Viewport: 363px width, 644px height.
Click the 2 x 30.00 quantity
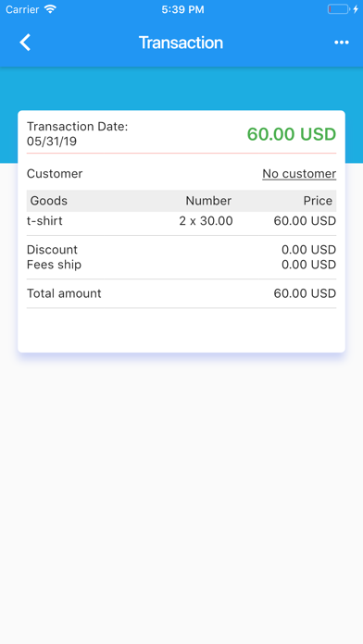pyautogui.click(x=206, y=221)
